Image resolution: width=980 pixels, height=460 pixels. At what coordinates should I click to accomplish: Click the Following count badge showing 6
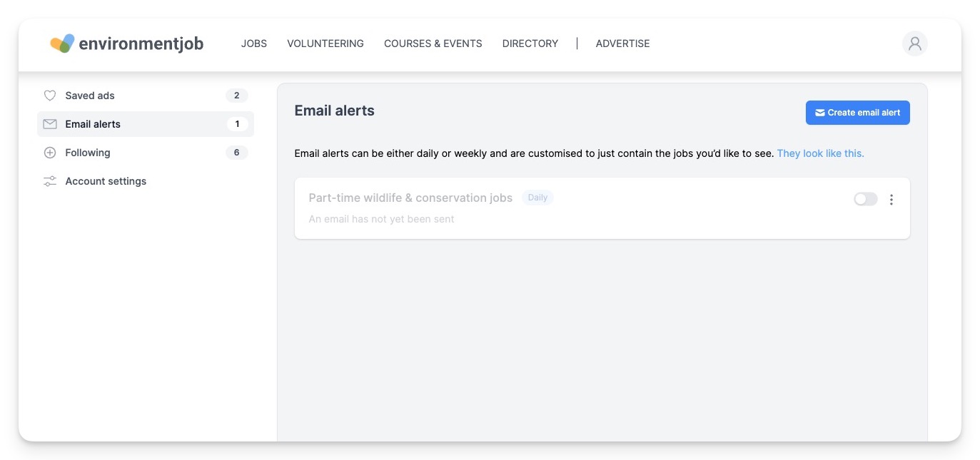pos(237,153)
